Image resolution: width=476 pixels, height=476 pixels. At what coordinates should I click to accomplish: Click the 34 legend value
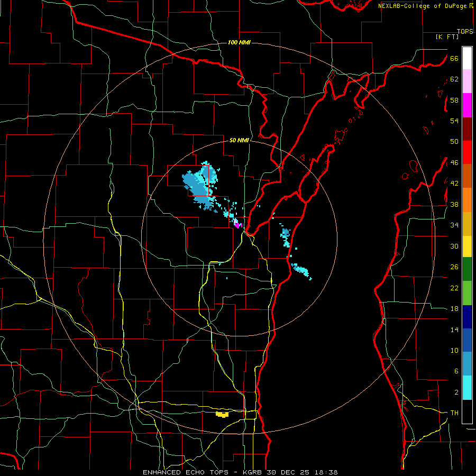pyautogui.click(x=454, y=225)
